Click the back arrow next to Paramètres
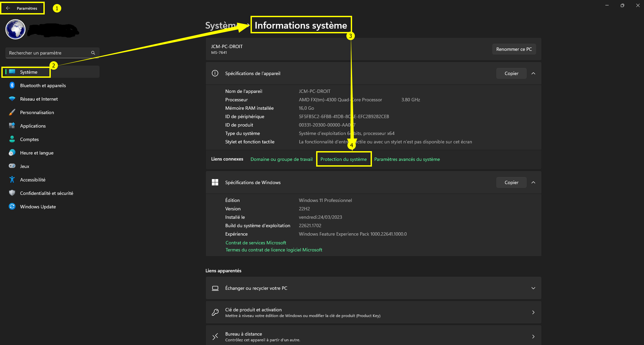This screenshot has width=644, height=345. coord(8,8)
